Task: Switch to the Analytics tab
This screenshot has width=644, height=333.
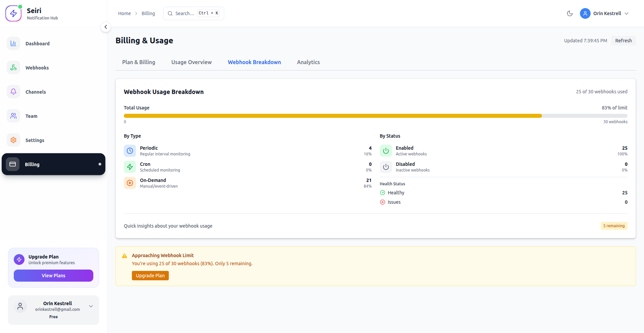Action: [x=308, y=62]
